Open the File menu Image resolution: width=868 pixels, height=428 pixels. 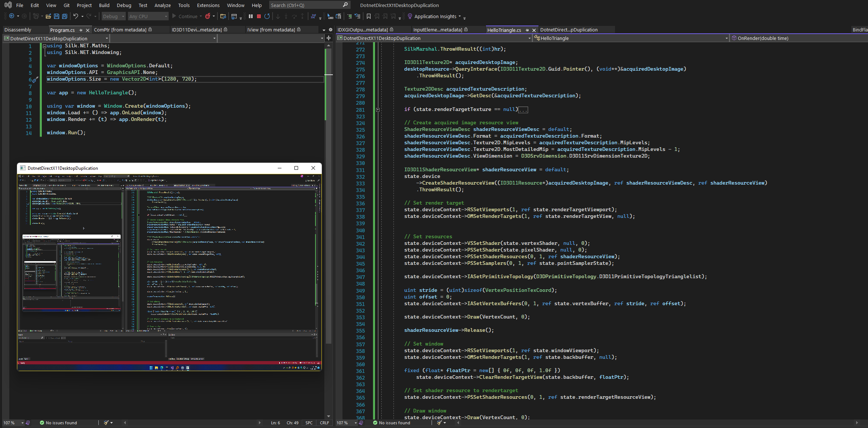pyautogui.click(x=20, y=5)
